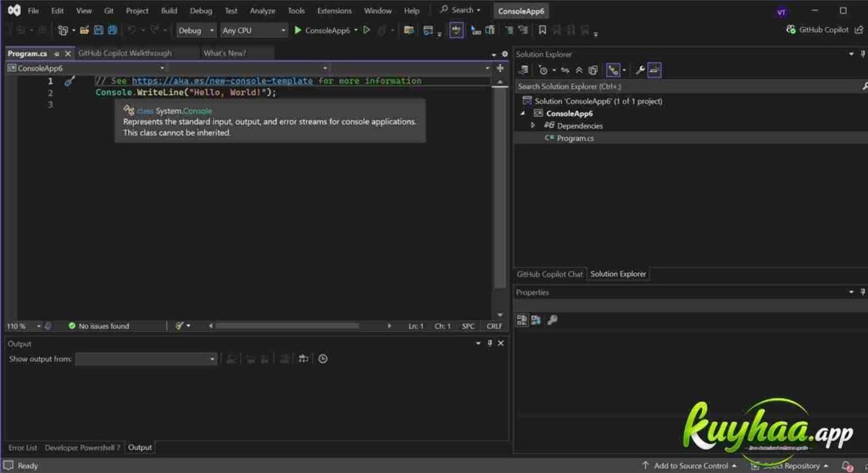Click the Property Pages wrench in Properties
This screenshot has width=868, height=473.
[x=553, y=320]
